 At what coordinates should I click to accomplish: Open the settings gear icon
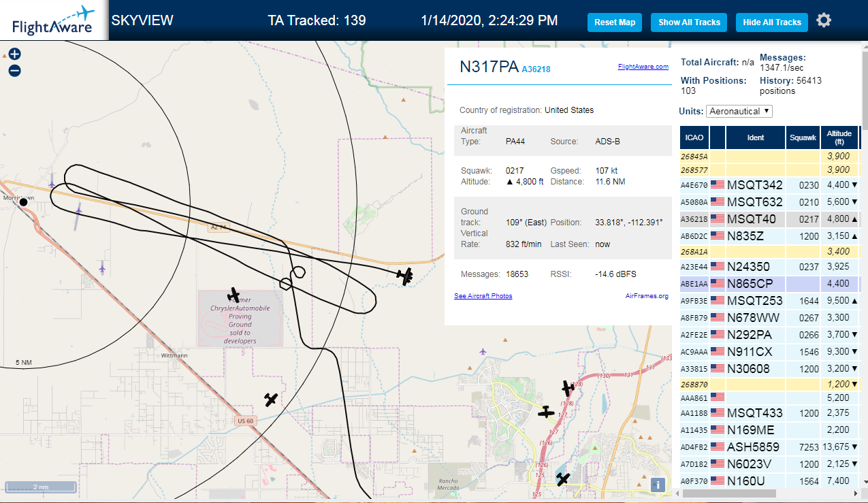[x=824, y=20]
